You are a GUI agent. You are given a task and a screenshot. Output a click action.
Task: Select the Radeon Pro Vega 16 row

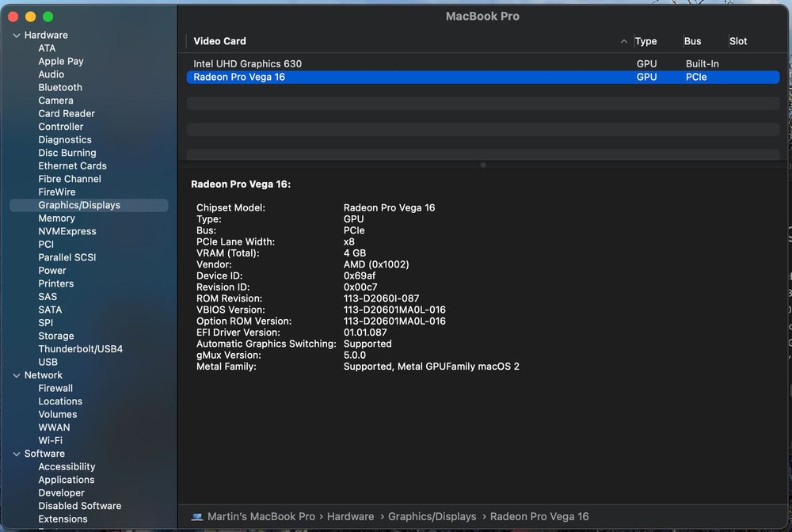tap(483, 78)
